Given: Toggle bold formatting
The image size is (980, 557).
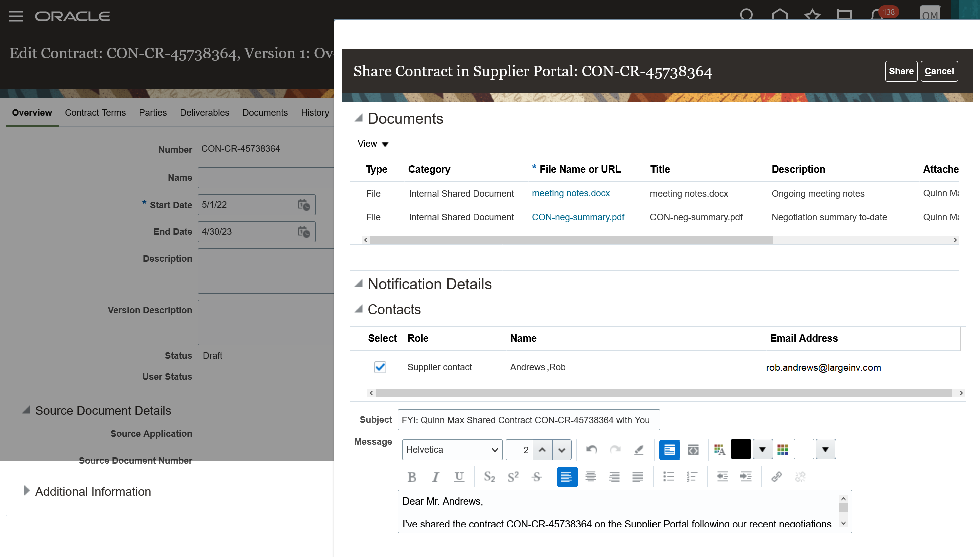Looking at the screenshot, I should point(412,477).
